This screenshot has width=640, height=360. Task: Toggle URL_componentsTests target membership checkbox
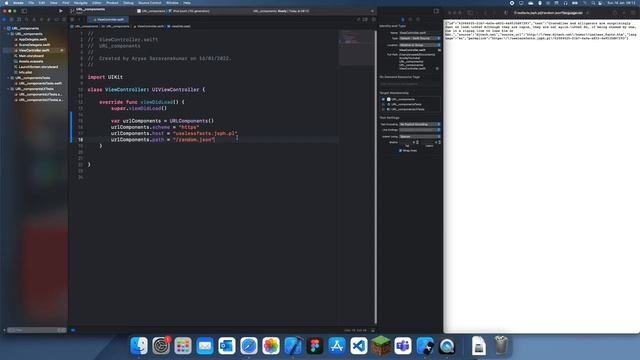click(383, 104)
